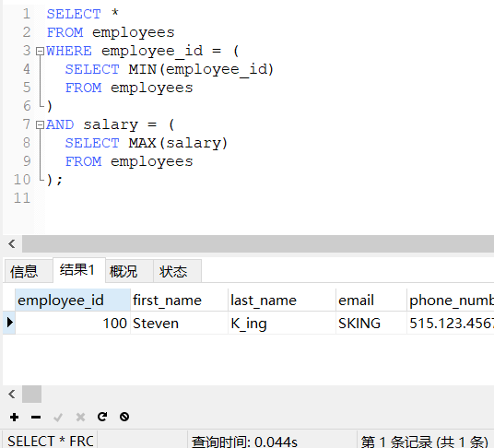Select the first_name column header
The image size is (494, 448).
[x=180, y=300]
